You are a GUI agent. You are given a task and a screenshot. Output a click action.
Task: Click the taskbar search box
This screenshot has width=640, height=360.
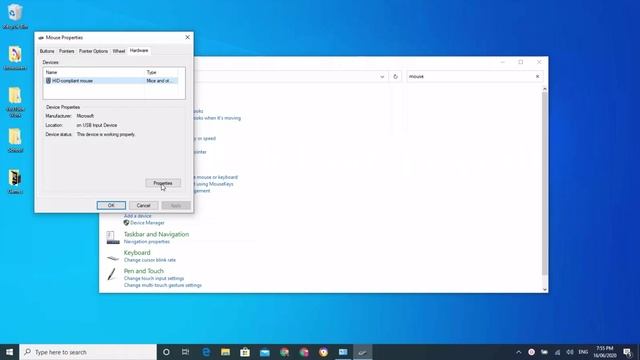coord(88,352)
